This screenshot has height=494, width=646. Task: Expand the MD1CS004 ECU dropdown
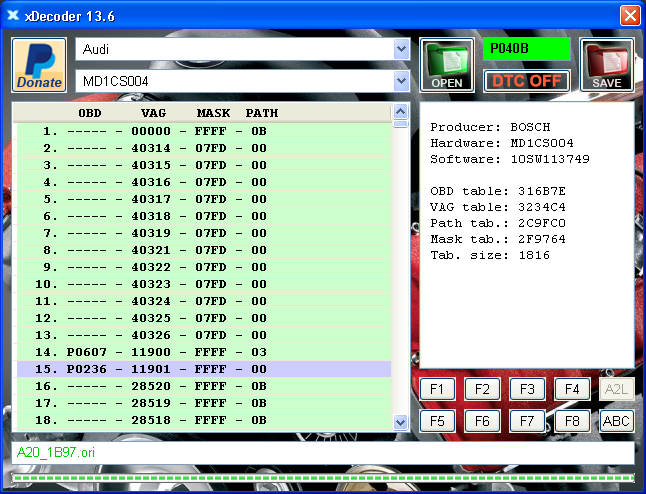tap(402, 81)
